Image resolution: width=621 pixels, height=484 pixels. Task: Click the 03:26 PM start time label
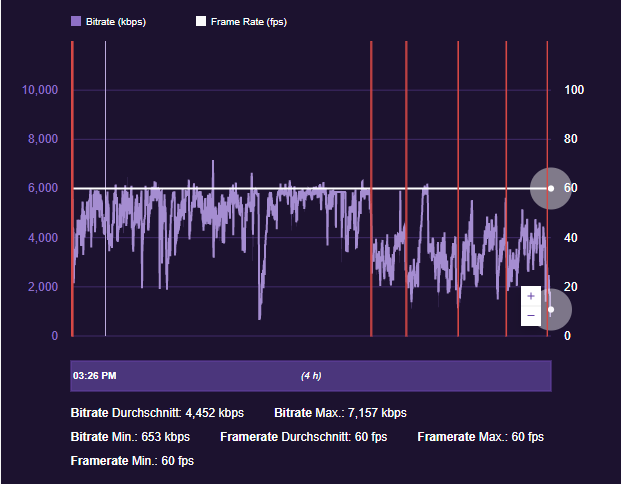[95, 376]
